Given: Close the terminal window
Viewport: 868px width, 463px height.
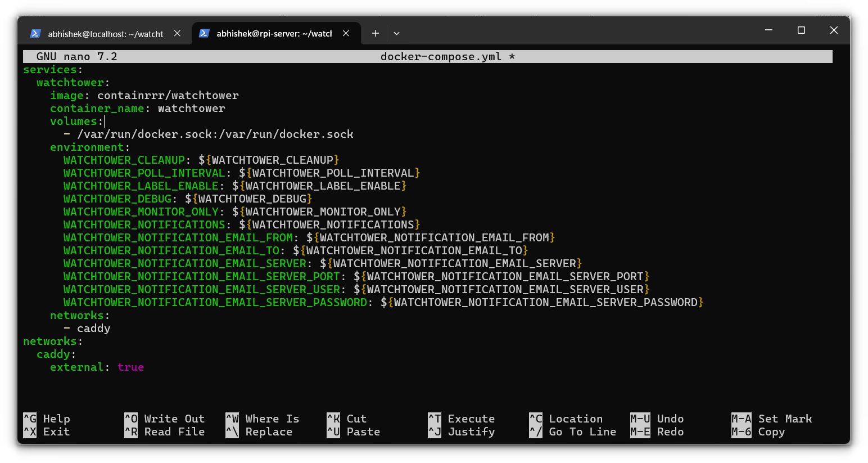Looking at the screenshot, I should coord(834,30).
